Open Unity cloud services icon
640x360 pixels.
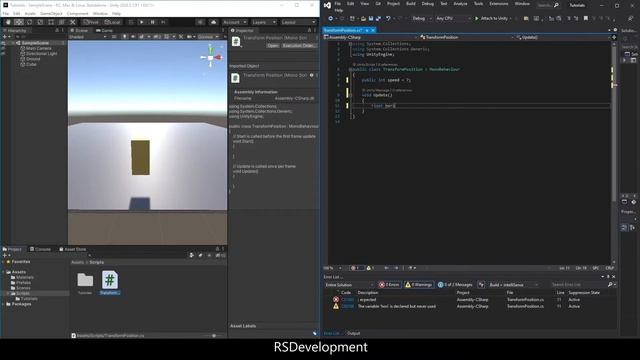tap(213, 22)
